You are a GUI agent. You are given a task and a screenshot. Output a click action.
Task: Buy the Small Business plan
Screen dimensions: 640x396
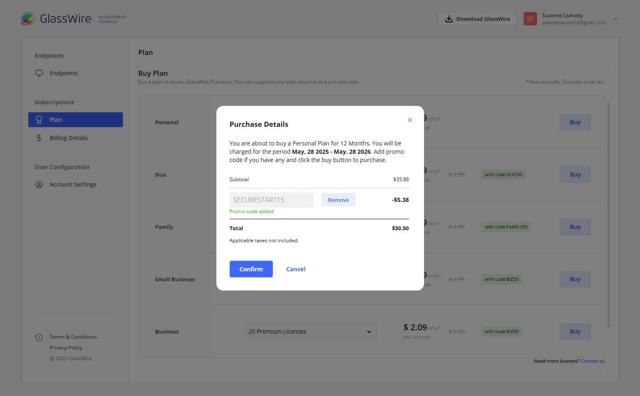[x=575, y=279]
